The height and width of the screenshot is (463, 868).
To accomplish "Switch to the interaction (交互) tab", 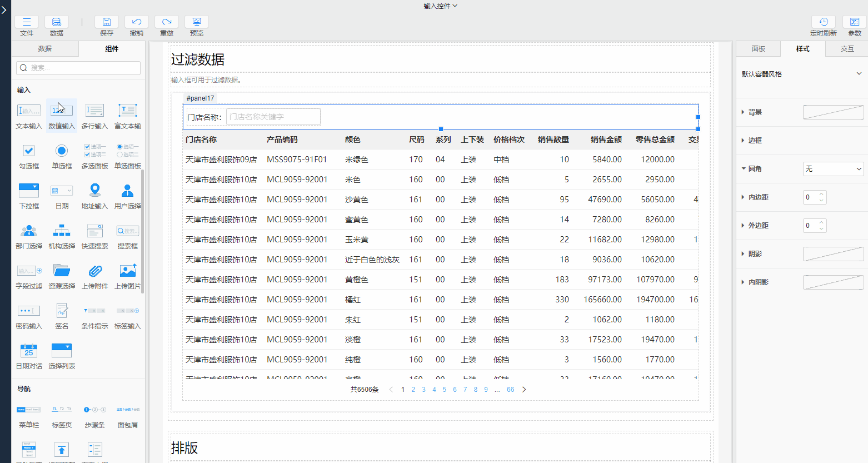I will (847, 49).
